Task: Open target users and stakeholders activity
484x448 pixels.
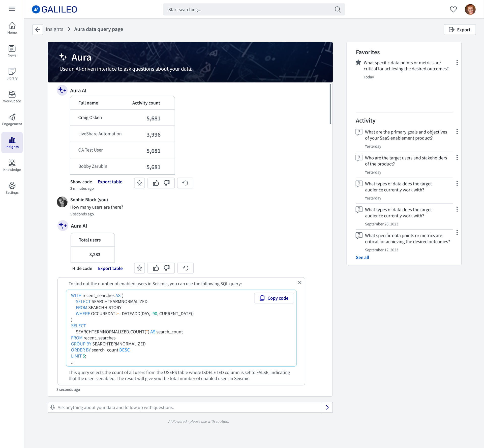Action: (406, 161)
